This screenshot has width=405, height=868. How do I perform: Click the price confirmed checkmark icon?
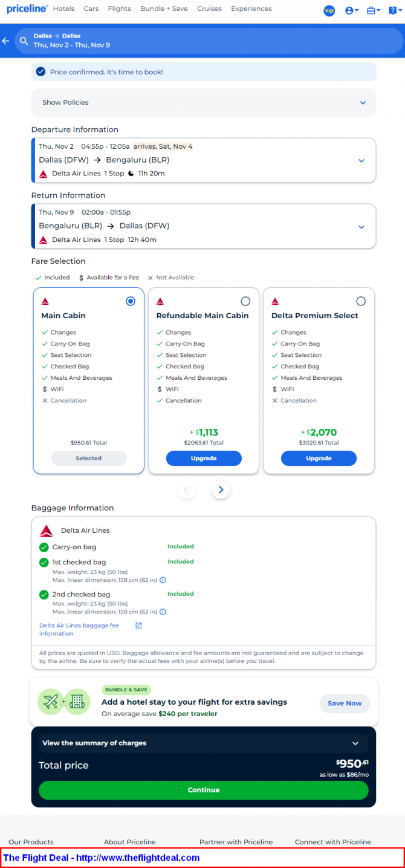pos(40,71)
